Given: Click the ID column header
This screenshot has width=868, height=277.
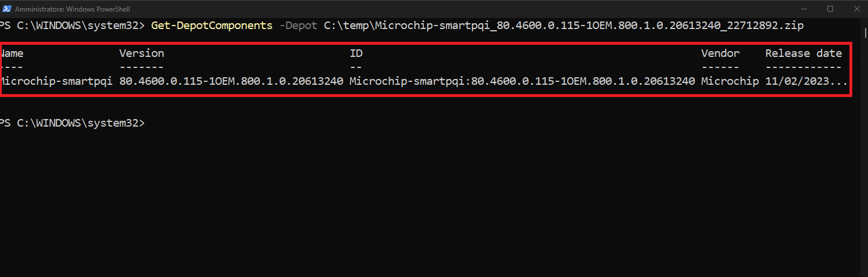Looking at the screenshot, I should click(356, 53).
